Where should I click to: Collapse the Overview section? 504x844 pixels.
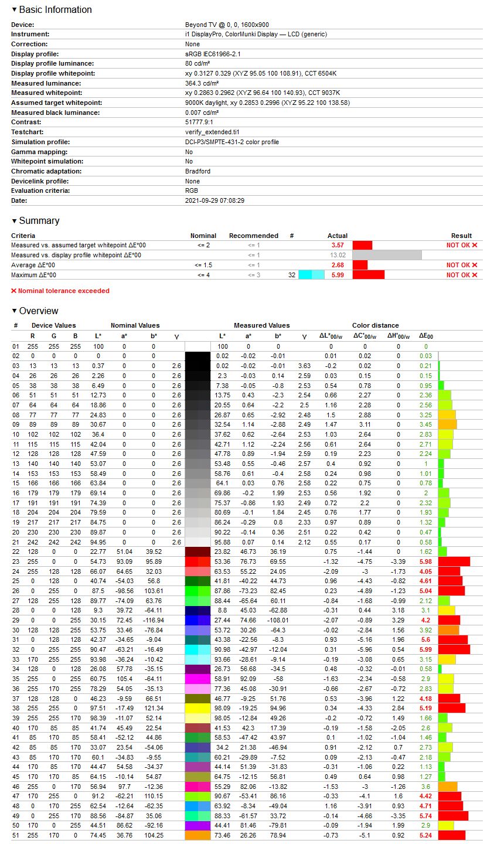[x=35, y=311]
